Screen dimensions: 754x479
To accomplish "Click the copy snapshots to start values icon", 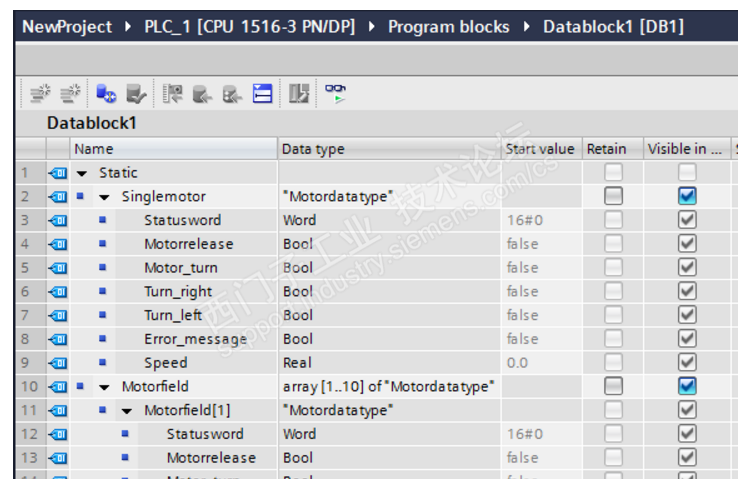I will [202, 93].
